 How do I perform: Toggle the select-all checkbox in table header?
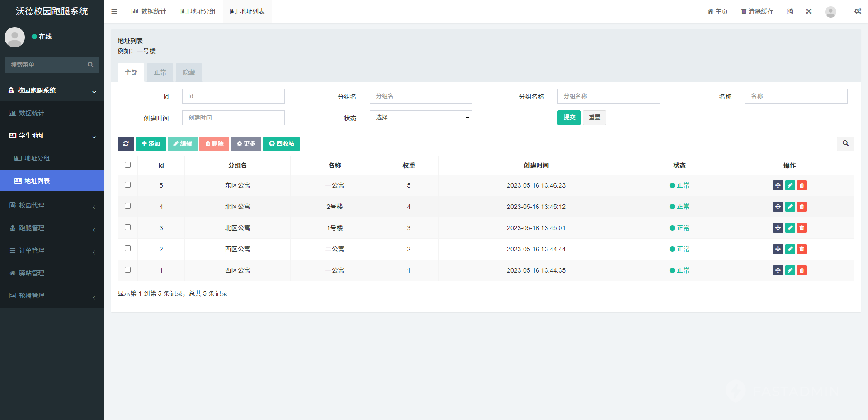tap(127, 165)
